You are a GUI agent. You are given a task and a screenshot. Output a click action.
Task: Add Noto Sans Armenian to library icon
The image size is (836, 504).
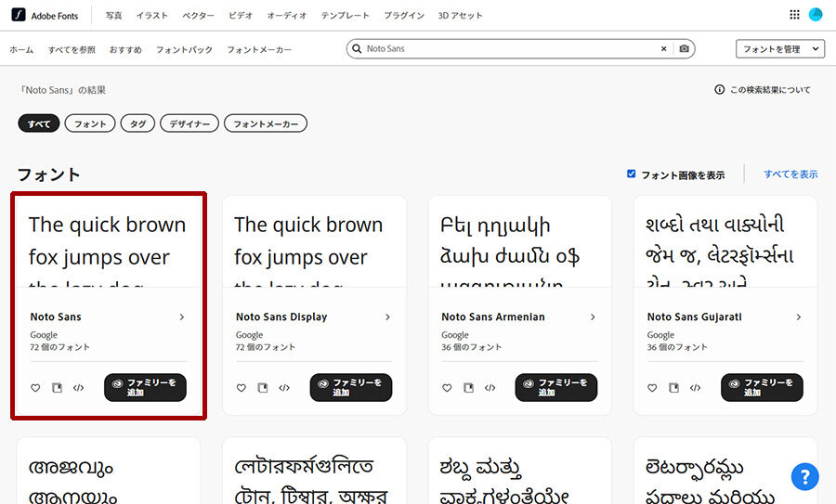tap(469, 388)
